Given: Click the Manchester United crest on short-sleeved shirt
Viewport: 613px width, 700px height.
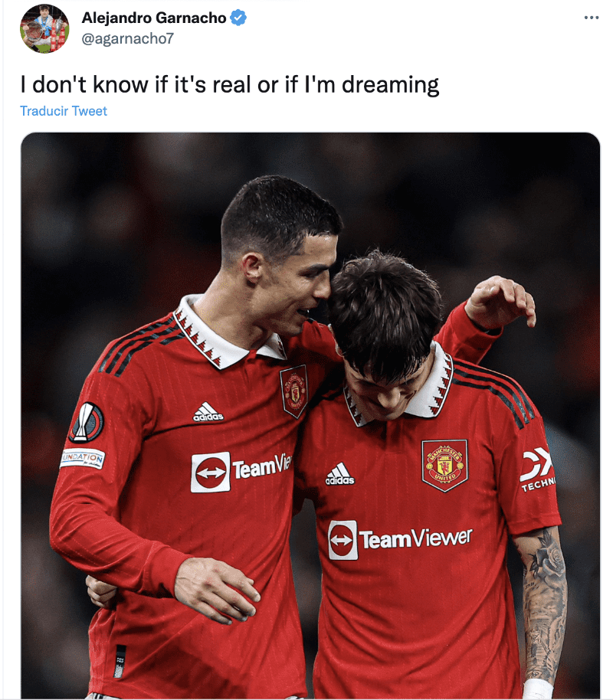Looking at the screenshot, I should pyautogui.click(x=444, y=465).
